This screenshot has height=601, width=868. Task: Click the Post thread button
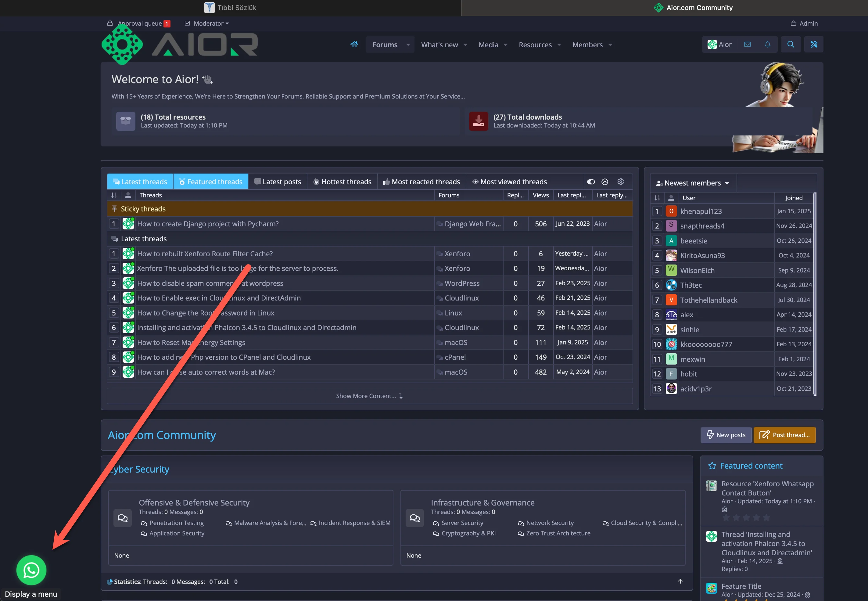click(x=784, y=435)
